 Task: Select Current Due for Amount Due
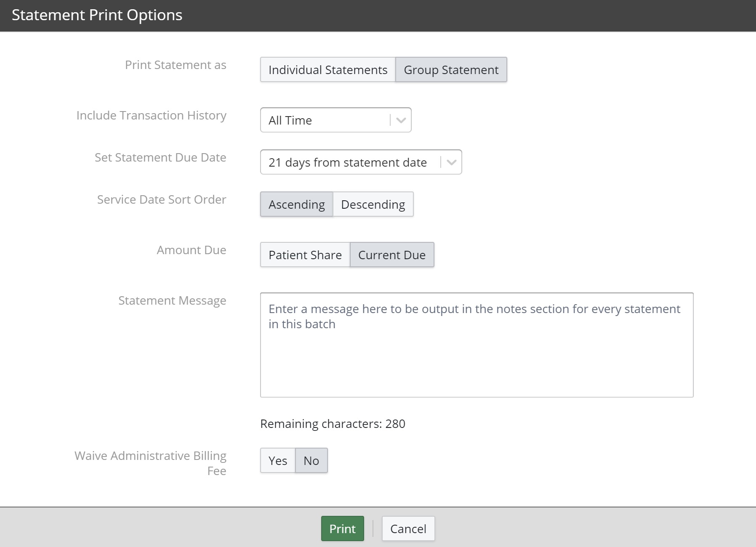[391, 255]
